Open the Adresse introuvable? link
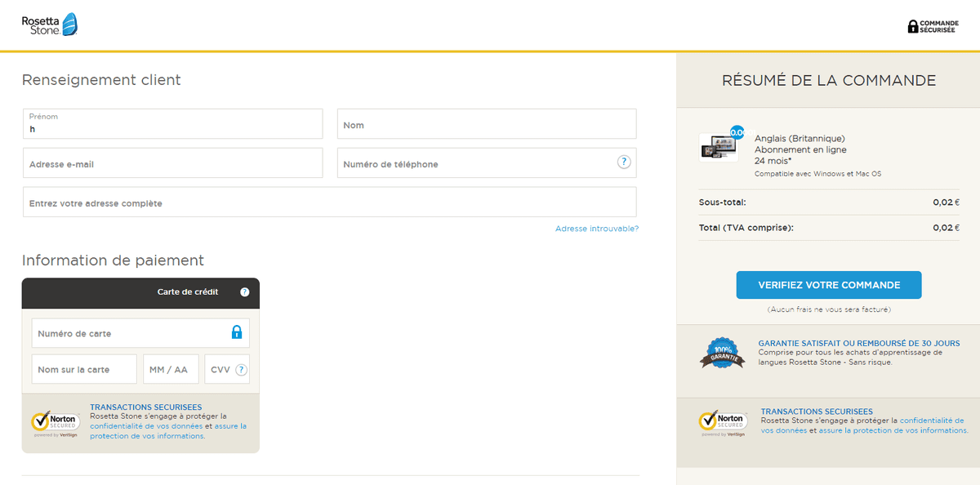The height and width of the screenshot is (485, 980). [x=597, y=229]
